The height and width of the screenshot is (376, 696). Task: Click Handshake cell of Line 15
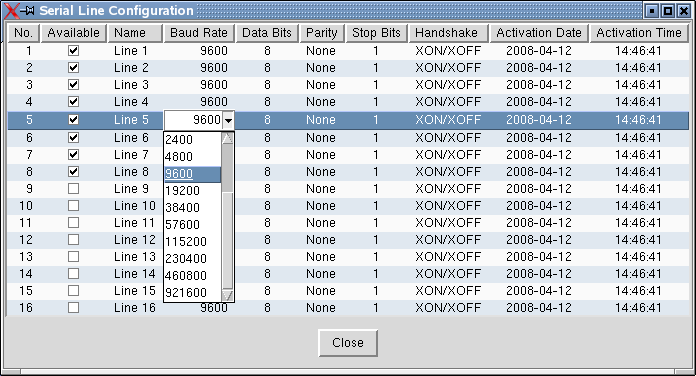coord(448,291)
